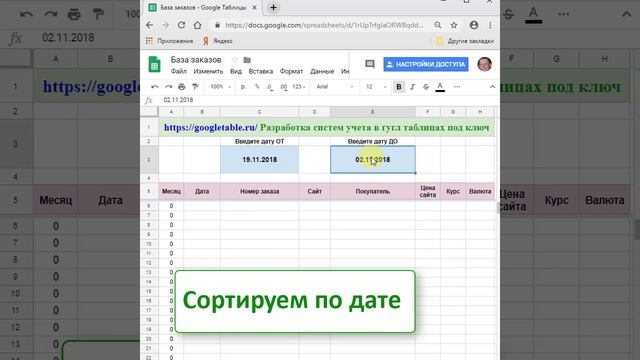The width and height of the screenshot is (640, 360).
Task: Increase decimal places (.00)
Action: (x=284, y=87)
